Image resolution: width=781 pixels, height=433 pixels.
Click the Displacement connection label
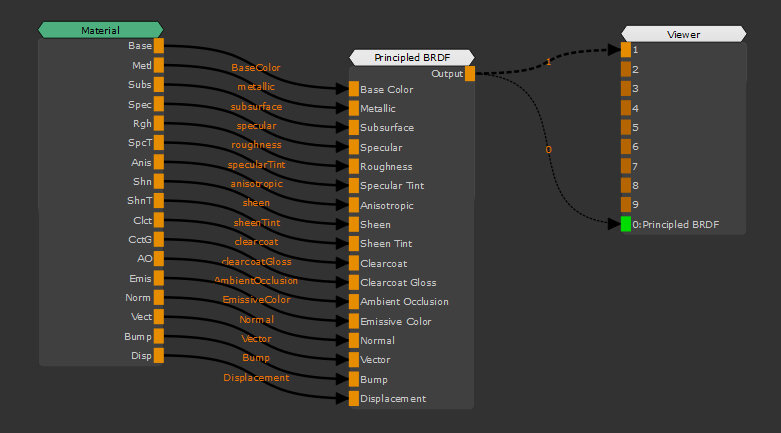(256, 378)
